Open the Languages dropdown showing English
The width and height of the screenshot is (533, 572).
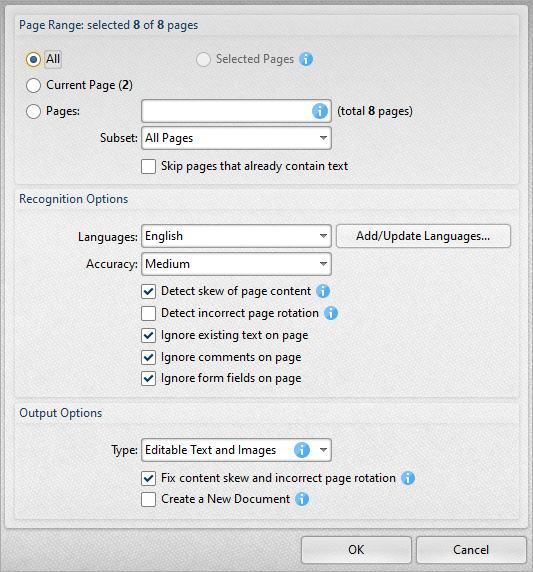coord(236,236)
